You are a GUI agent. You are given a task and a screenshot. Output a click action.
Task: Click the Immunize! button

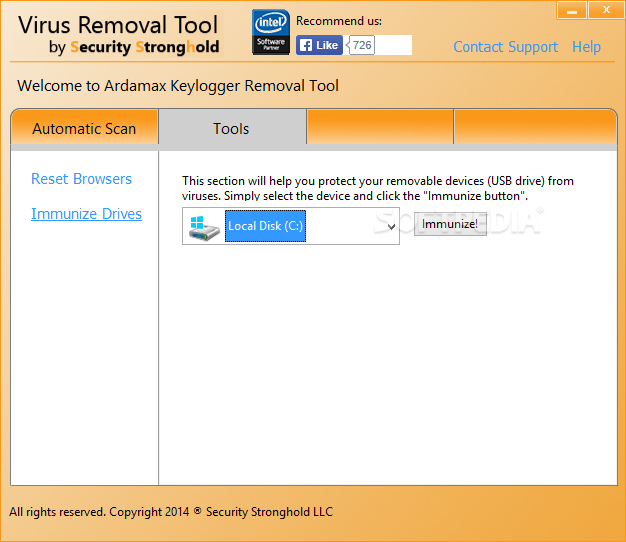[x=450, y=224]
